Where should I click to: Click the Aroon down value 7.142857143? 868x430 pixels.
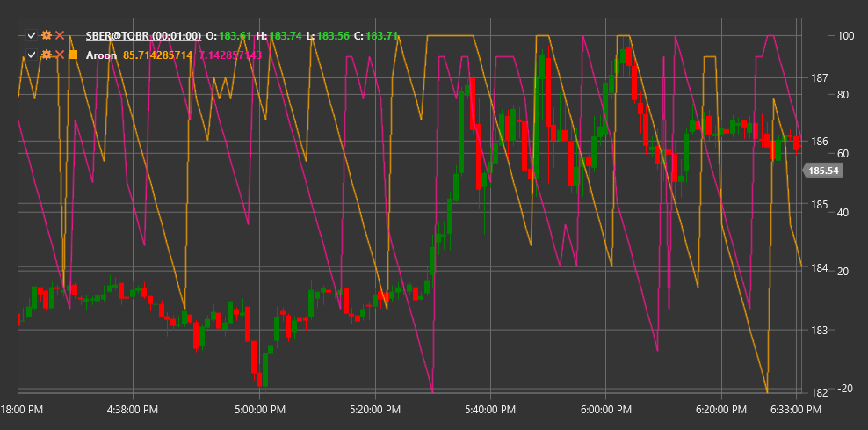click(229, 55)
